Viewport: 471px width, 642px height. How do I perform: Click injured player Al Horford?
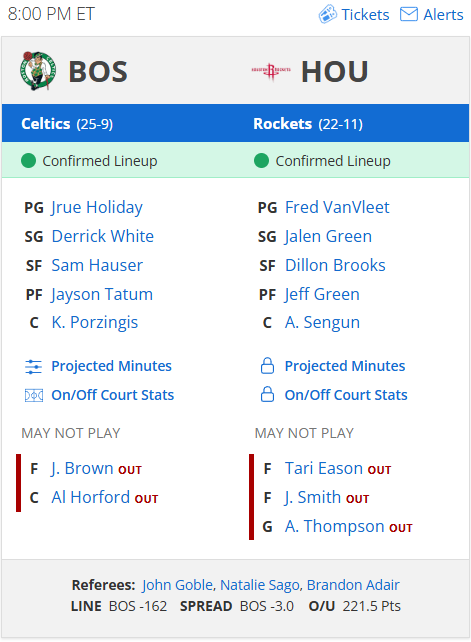(91, 497)
